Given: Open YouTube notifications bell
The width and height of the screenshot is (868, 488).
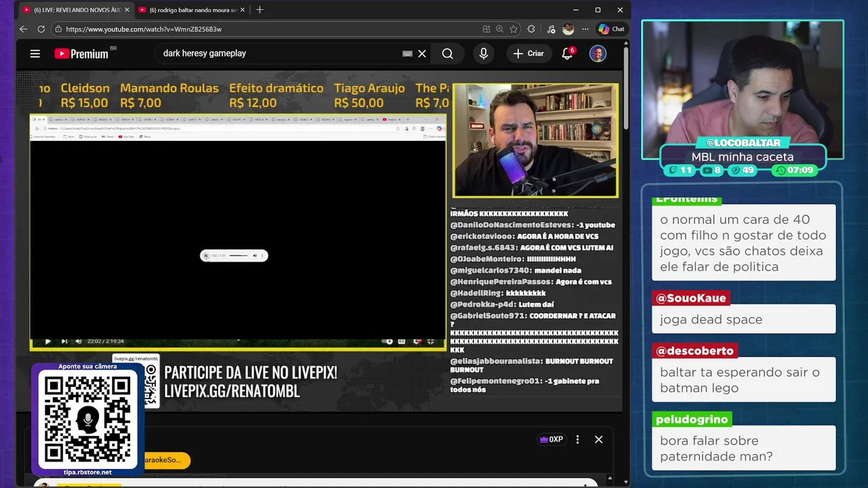Looking at the screenshot, I should (x=568, y=54).
